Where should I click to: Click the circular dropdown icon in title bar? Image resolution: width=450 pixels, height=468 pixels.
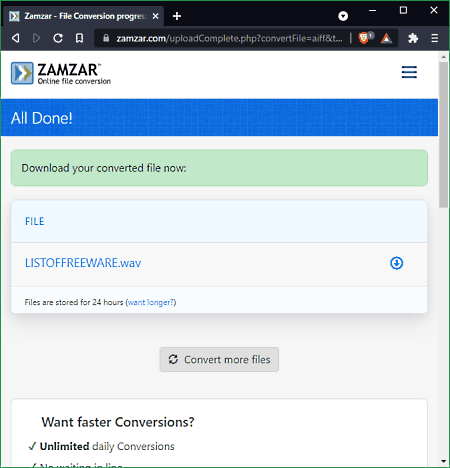tap(343, 16)
